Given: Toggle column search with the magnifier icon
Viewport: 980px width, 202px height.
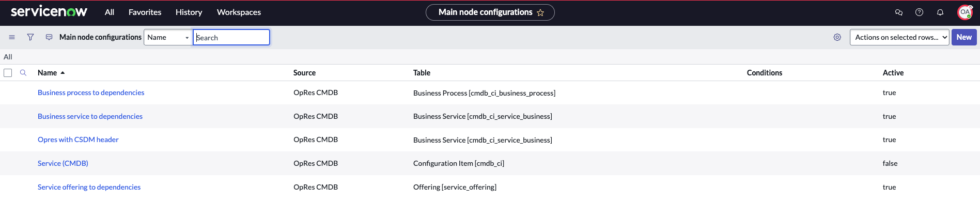Looking at the screenshot, I should point(23,73).
